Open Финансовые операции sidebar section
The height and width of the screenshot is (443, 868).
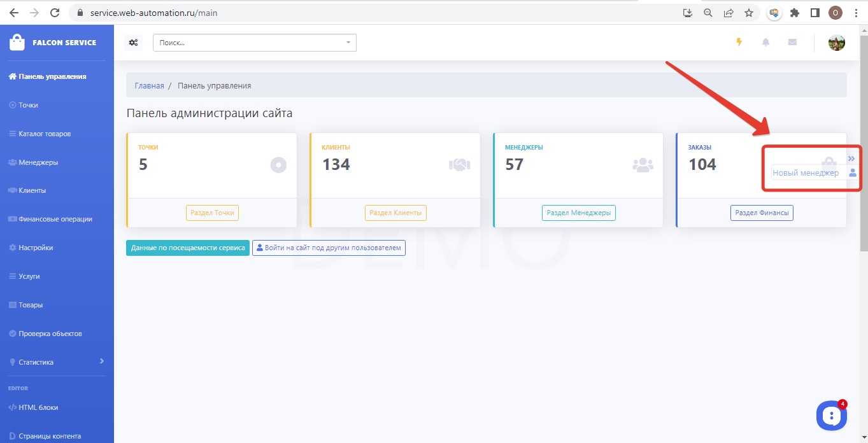(x=55, y=219)
